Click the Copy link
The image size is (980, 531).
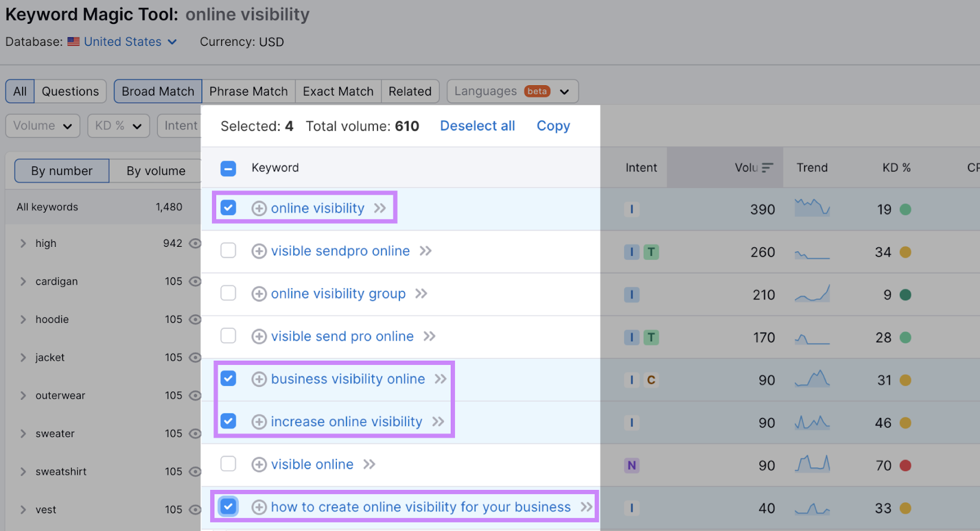click(x=554, y=126)
